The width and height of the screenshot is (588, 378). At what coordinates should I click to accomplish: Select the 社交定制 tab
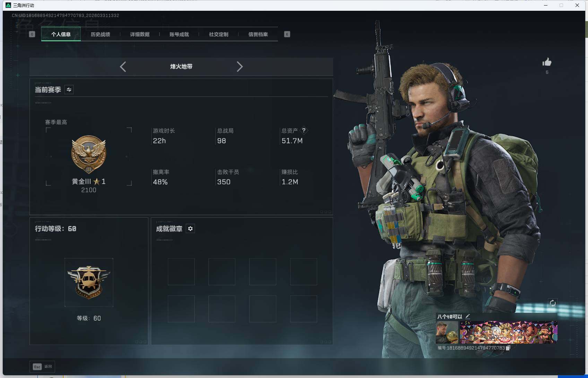coord(219,34)
